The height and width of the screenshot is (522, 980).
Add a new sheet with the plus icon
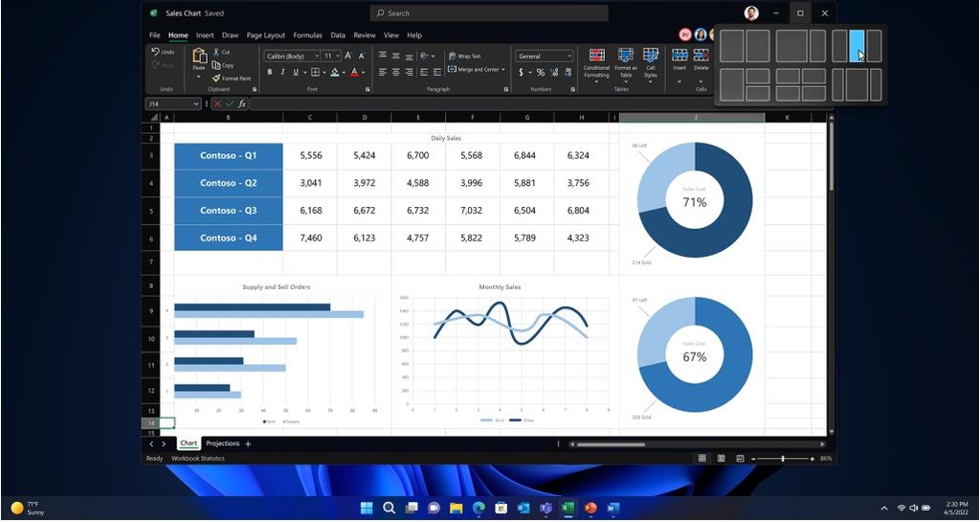tap(248, 443)
